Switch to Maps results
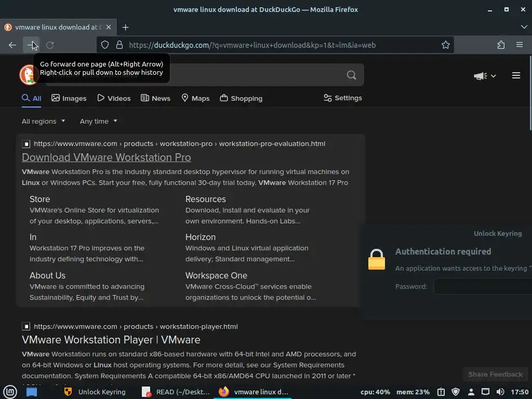532x399 pixels. tap(195, 98)
